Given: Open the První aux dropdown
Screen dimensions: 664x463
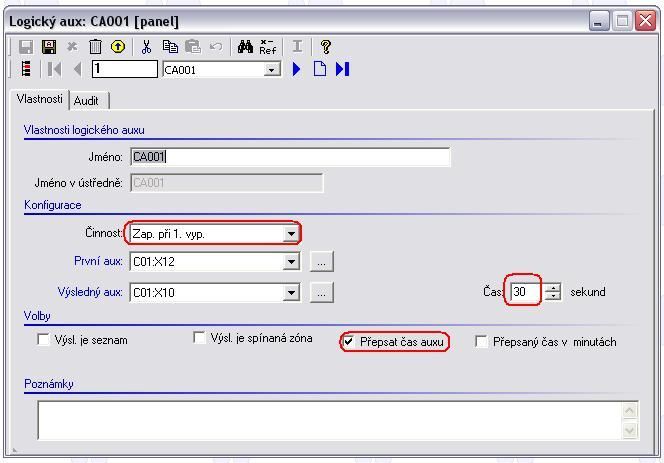Looking at the screenshot, I should coord(291,262).
